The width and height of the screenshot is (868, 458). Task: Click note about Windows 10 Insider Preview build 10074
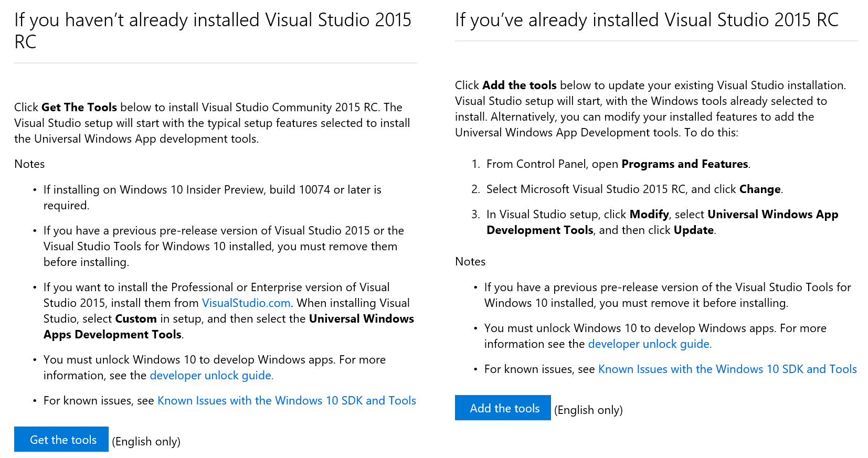(x=213, y=197)
